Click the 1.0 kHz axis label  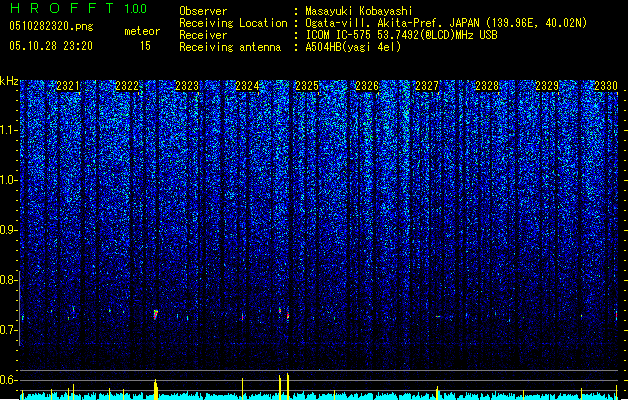pyautogui.click(x=9, y=180)
